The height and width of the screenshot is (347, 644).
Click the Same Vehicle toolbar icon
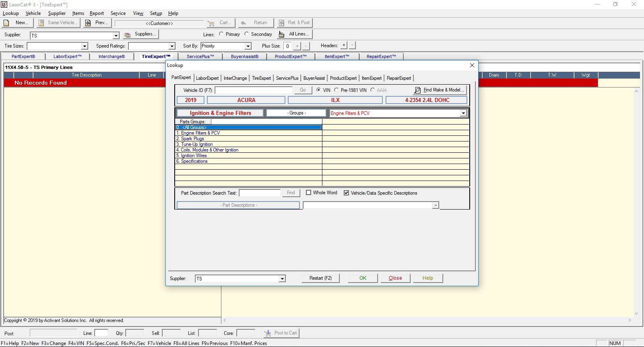click(x=41, y=23)
